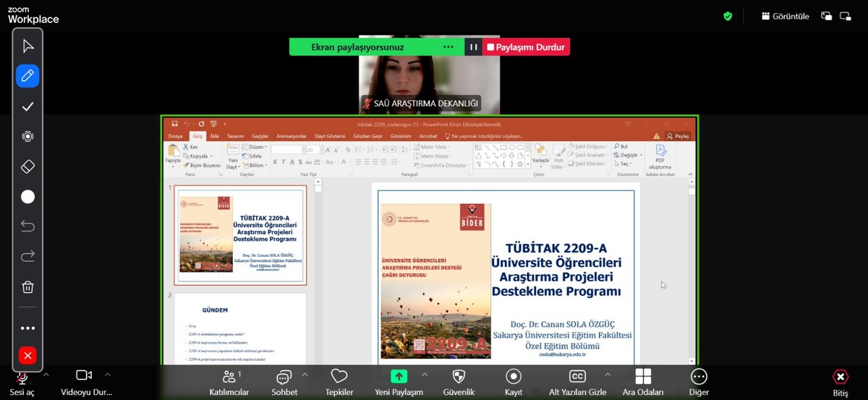Undo the last annotation
Image resolution: width=868 pixels, height=400 pixels.
(27, 226)
